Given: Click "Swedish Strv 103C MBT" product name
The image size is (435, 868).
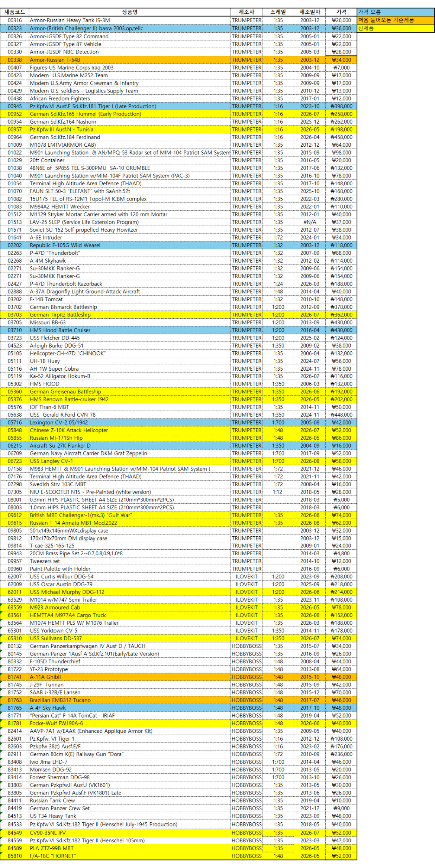Looking at the screenshot, I should coord(58,484).
